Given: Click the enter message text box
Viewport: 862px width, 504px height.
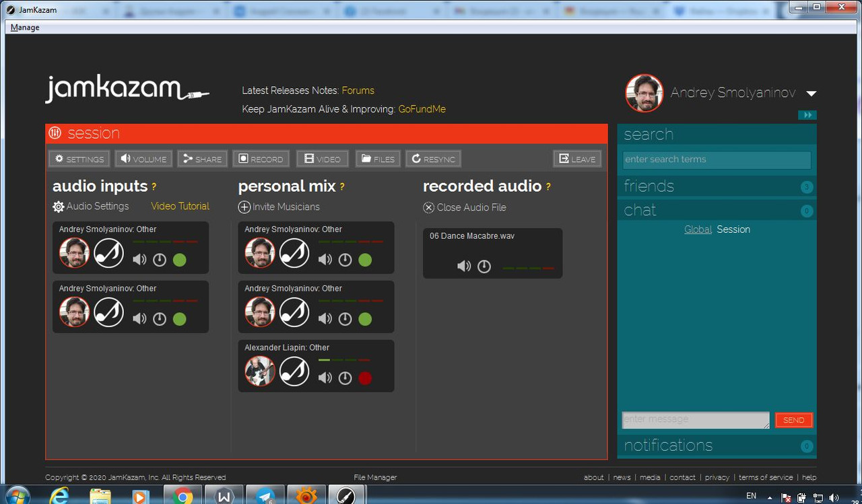Looking at the screenshot, I should 695,420.
